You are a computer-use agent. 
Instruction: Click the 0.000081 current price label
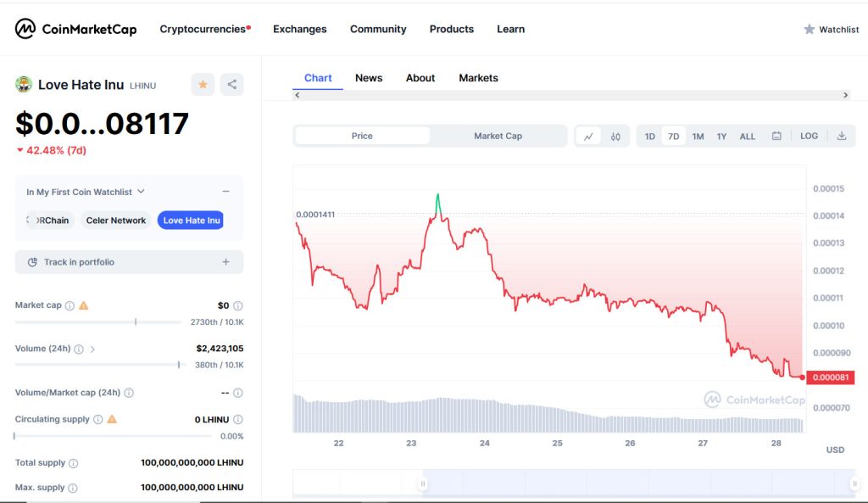831,377
